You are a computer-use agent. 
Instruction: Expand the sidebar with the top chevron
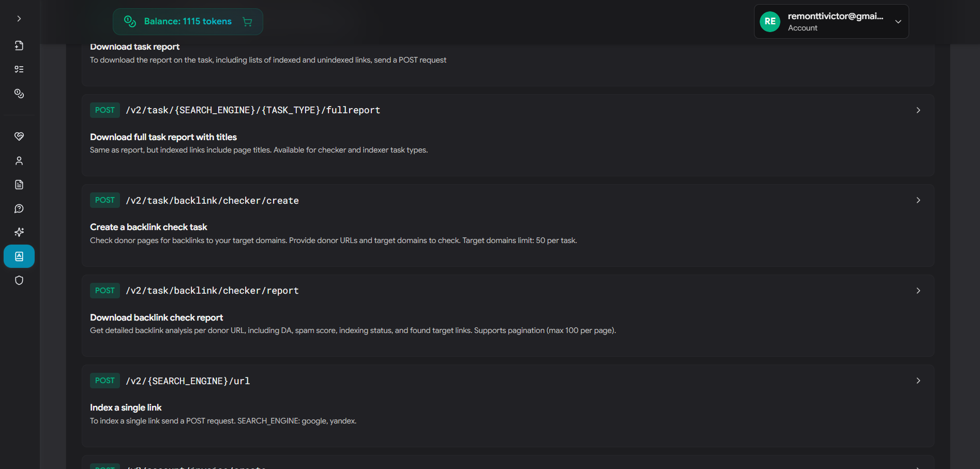click(x=19, y=19)
